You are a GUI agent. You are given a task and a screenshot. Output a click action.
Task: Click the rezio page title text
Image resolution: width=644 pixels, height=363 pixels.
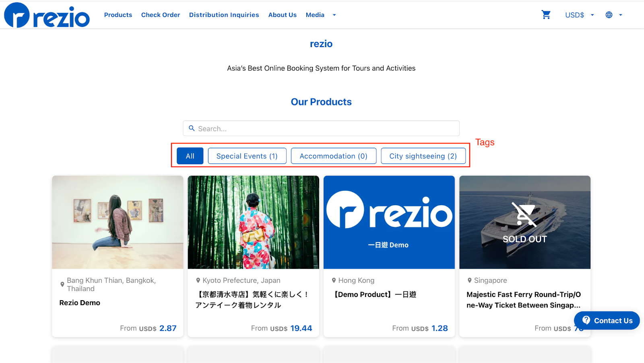click(x=321, y=44)
